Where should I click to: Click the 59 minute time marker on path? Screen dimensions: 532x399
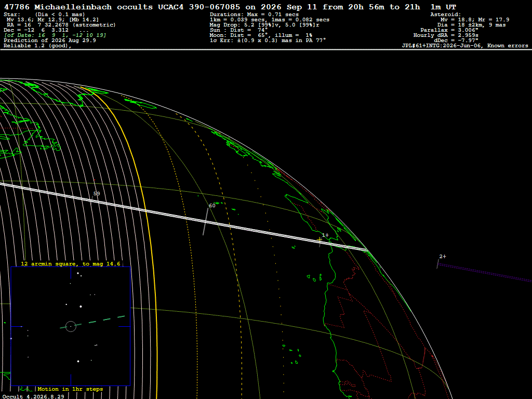[96, 194]
